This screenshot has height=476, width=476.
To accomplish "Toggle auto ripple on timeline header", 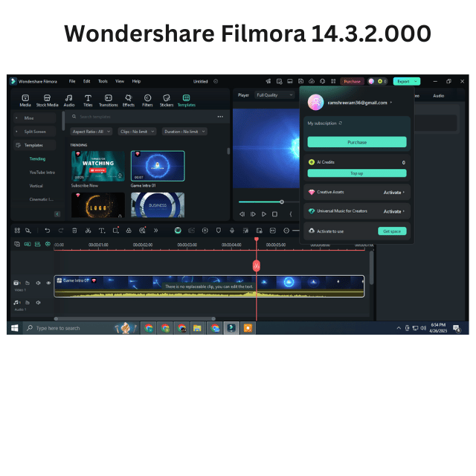I will [x=37, y=244].
